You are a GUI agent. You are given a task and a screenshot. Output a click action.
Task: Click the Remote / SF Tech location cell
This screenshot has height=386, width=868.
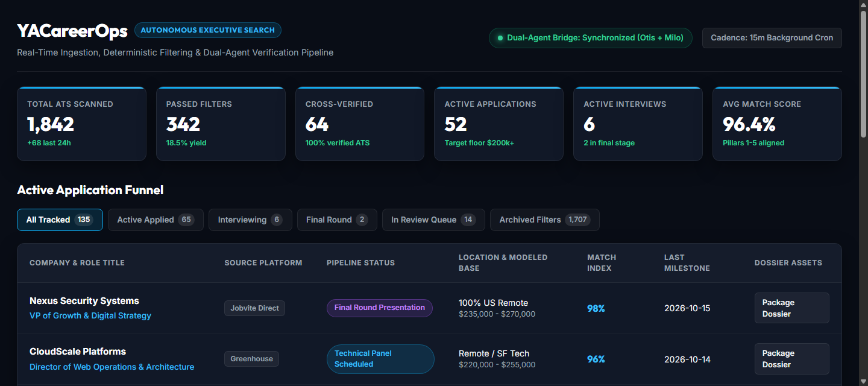[x=494, y=353]
